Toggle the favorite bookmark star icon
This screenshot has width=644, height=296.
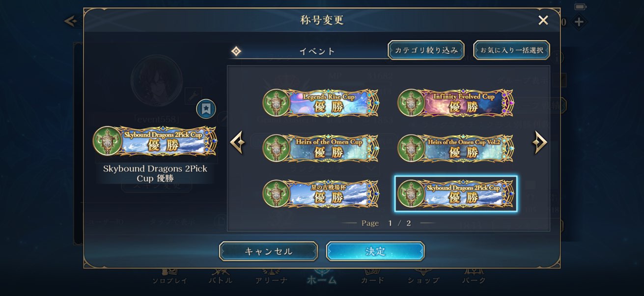pos(206,108)
